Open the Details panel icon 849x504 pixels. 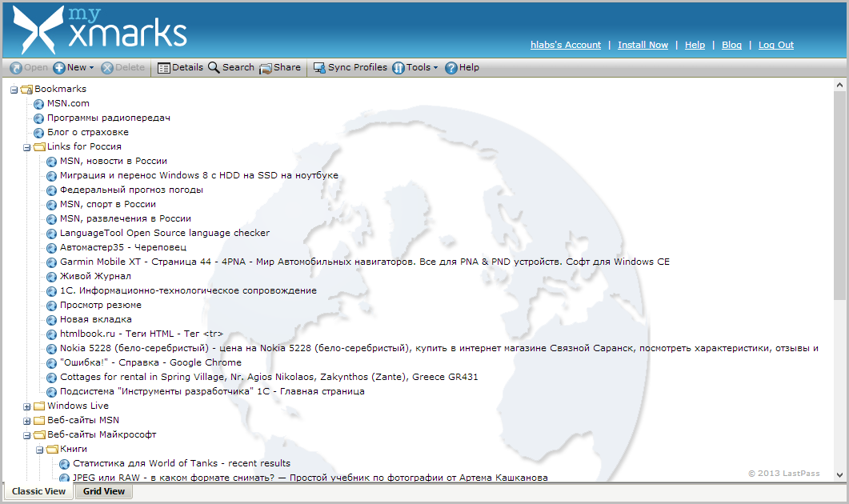[x=163, y=68]
